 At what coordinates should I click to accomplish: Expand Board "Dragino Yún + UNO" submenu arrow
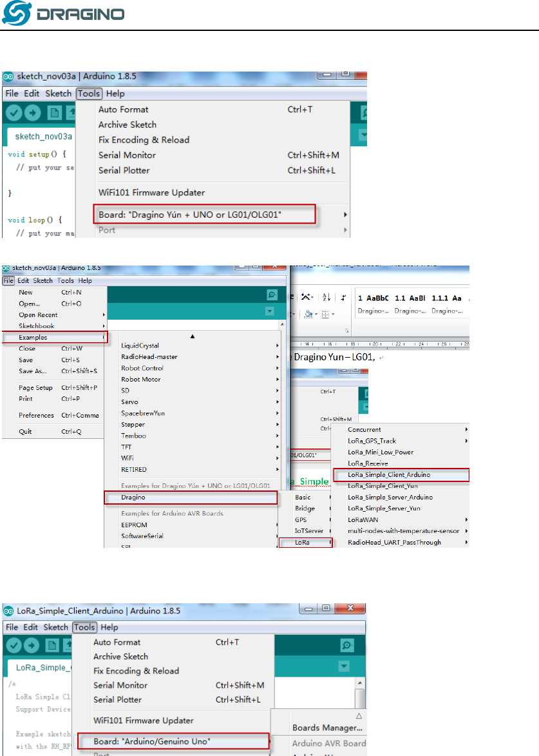[x=345, y=215]
